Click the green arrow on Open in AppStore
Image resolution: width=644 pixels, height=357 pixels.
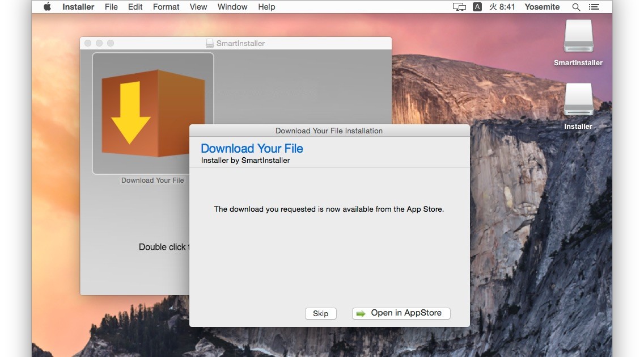(x=361, y=314)
